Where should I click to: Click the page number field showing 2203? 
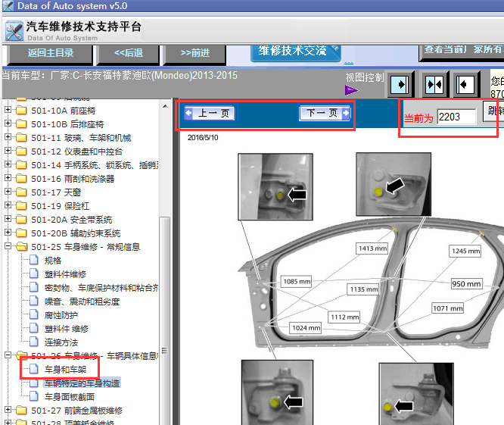456,117
